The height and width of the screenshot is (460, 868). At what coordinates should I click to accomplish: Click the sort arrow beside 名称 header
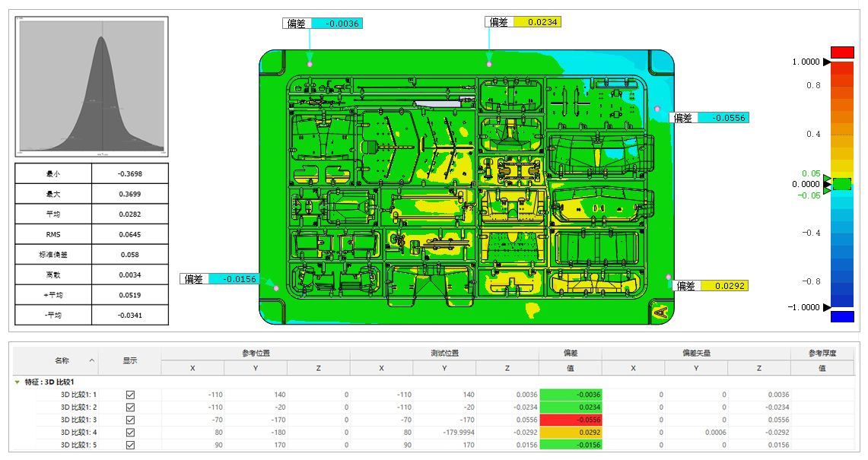(92, 360)
